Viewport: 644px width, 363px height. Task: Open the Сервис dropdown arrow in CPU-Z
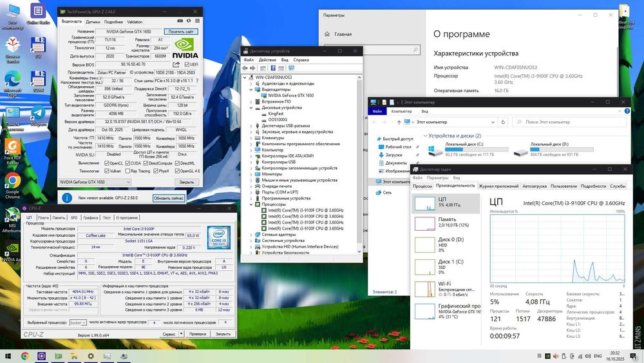(x=181, y=334)
